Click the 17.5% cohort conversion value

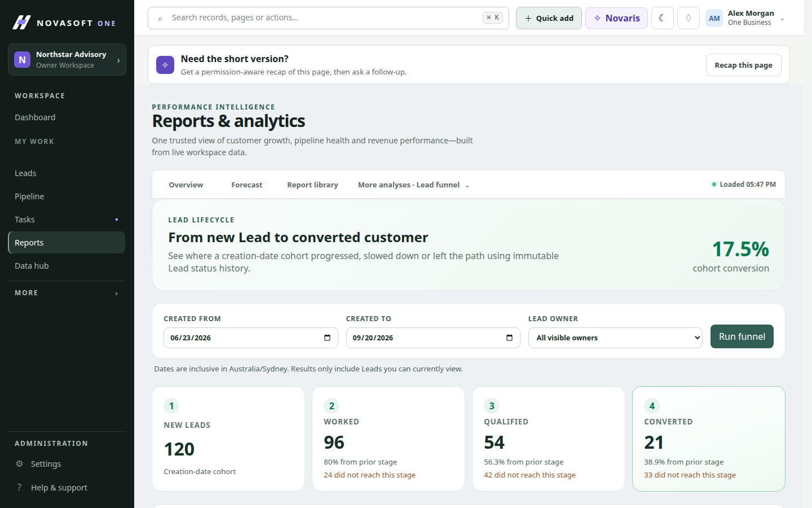tap(740, 249)
